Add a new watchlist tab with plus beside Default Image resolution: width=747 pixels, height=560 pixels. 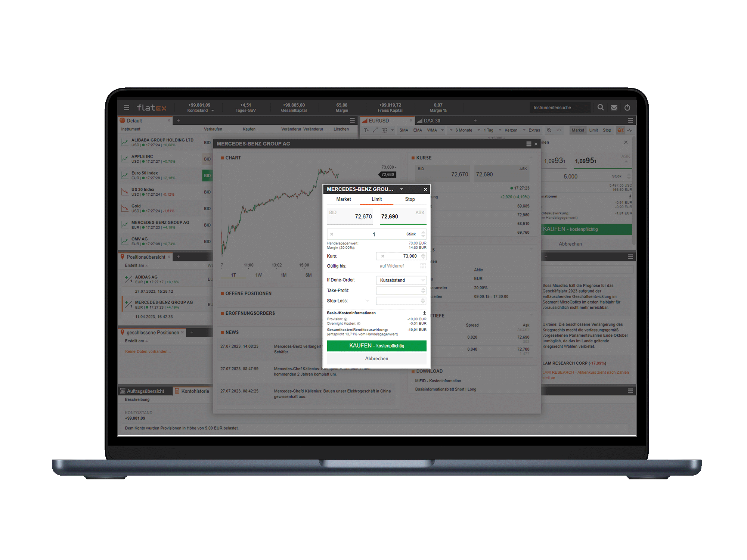[179, 121]
